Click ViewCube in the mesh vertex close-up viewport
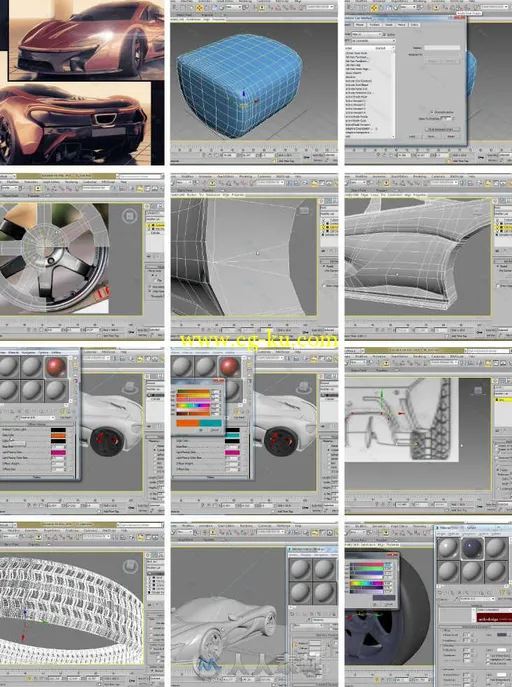Viewport: 512px width, 687px height. [x=304, y=211]
